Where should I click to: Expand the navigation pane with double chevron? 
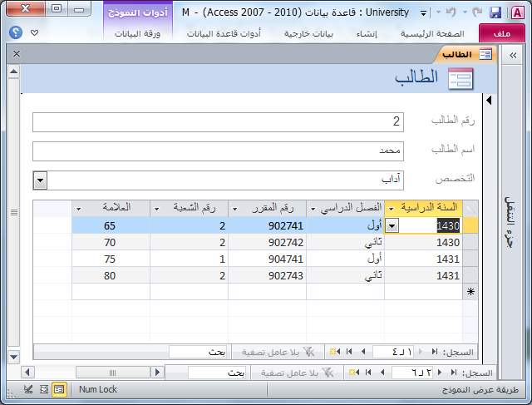[x=512, y=54]
